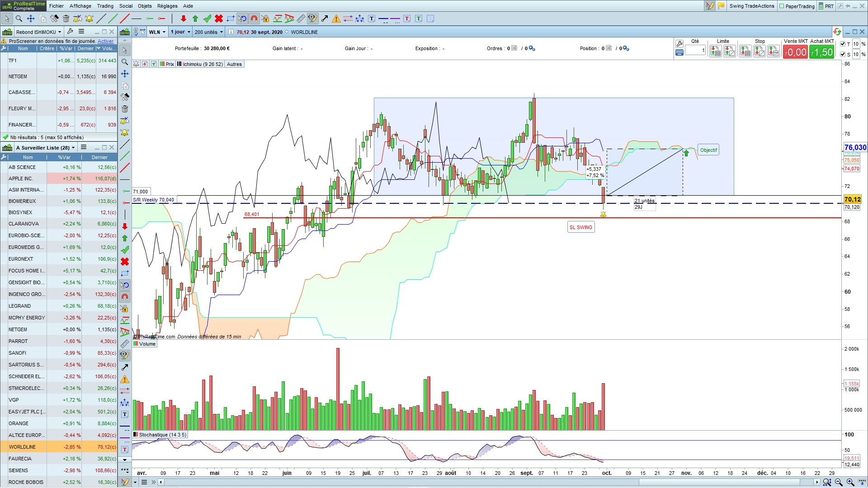Click the red down-arrow document icon near Prix
868x488 pixels.
coord(145,64)
